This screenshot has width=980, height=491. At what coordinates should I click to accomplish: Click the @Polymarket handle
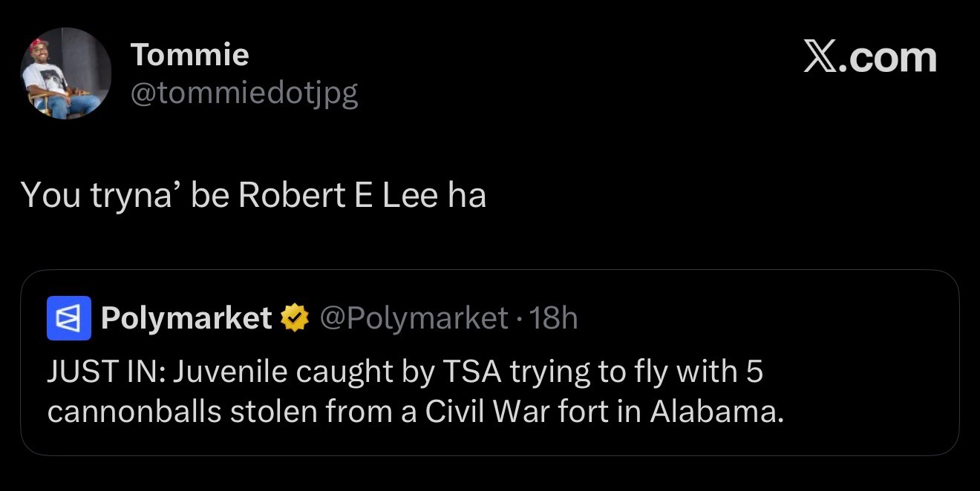(x=414, y=318)
